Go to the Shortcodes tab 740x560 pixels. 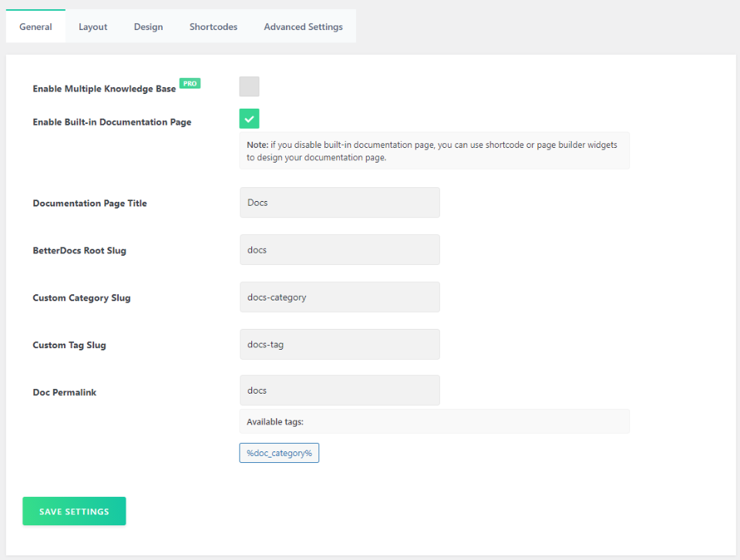[214, 27]
